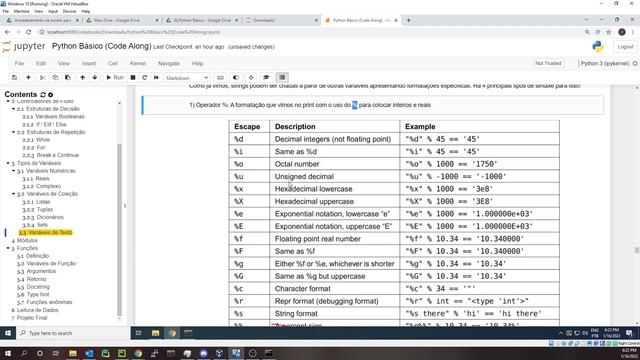Go to 4 Módulos in contents

pos(24,240)
